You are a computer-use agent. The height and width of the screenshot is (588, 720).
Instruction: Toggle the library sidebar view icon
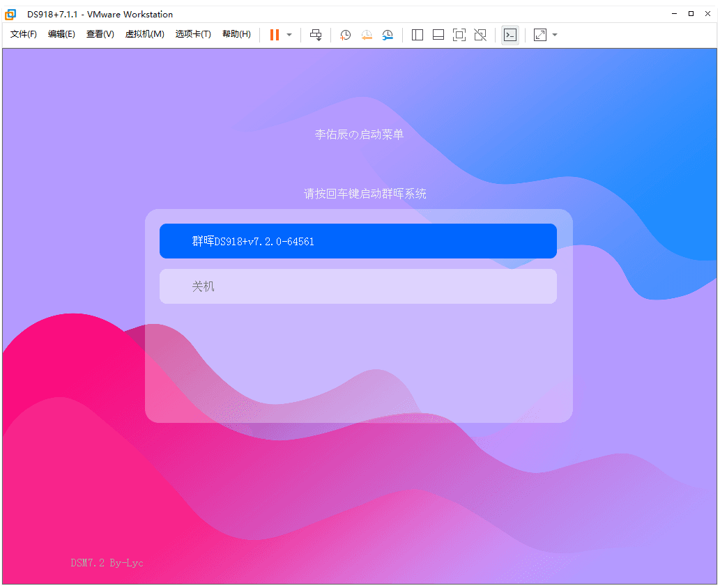(418, 35)
